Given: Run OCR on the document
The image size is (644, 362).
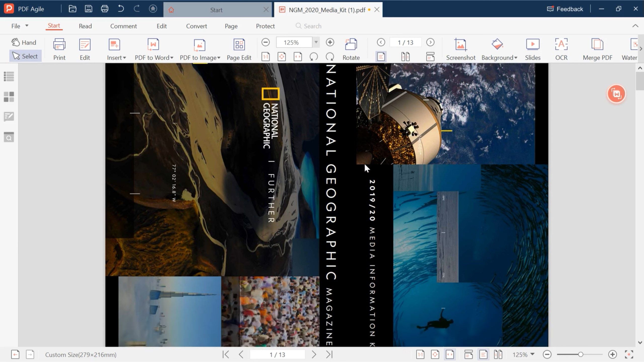Looking at the screenshot, I should [x=561, y=49].
